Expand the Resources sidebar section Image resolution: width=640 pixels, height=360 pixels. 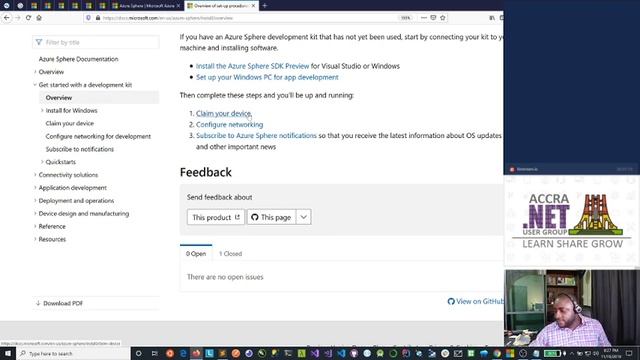pyautogui.click(x=52, y=239)
